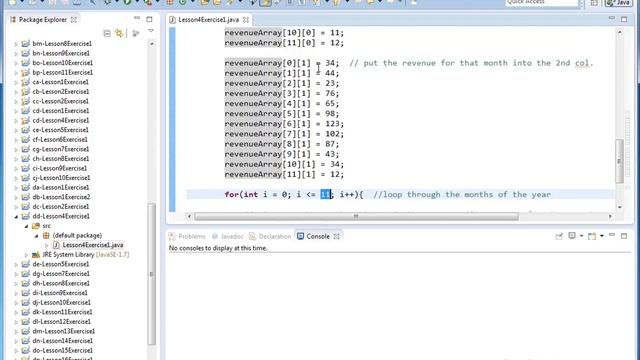Viewport: 640px width, 360px height.
Task: Select the cd-Lesson4Exercise1 project
Action: point(60,120)
